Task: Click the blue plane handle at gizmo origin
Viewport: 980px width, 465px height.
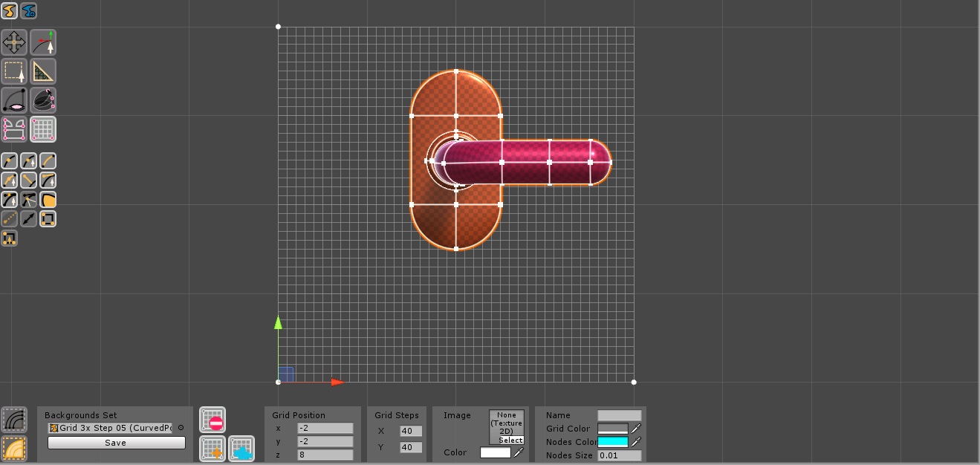Action: coord(287,374)
